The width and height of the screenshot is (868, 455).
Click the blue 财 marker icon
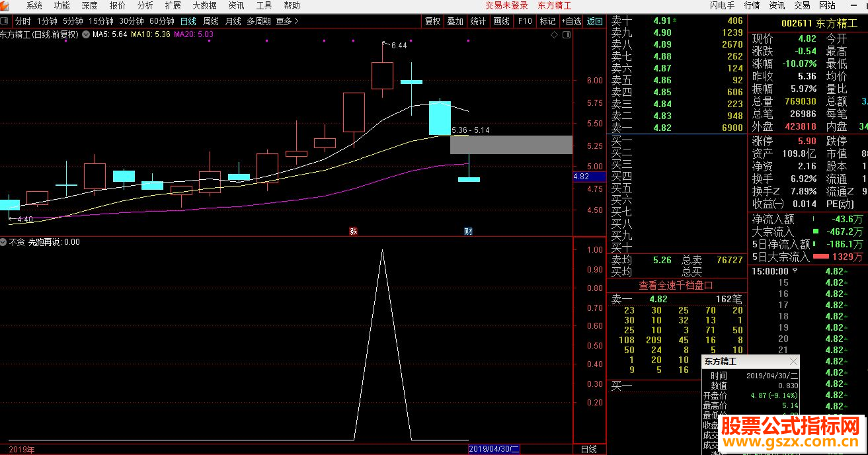point(468,231)
